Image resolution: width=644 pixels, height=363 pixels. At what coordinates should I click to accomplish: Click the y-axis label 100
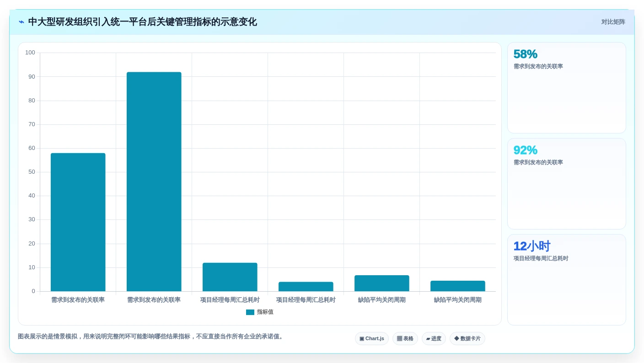[x=30, y=53]
